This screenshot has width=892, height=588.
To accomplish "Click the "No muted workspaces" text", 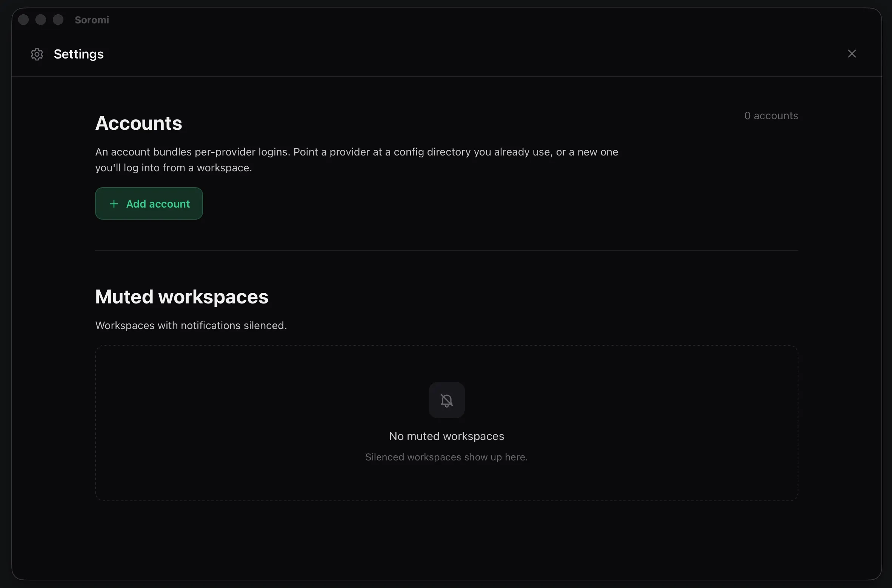I will (x=446, y=436).
